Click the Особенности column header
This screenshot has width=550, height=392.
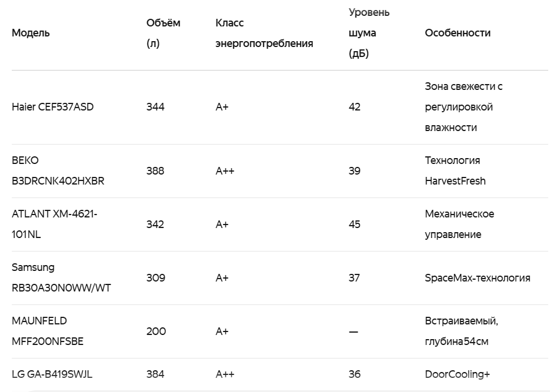coord(458,33)
